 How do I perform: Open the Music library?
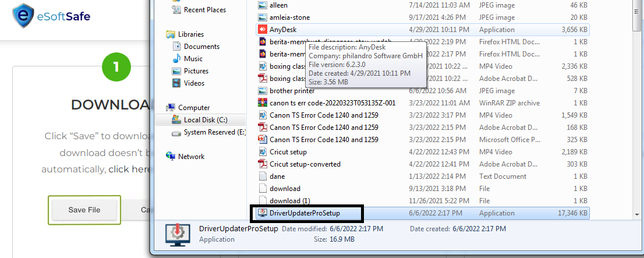click(x=193, y=59)
